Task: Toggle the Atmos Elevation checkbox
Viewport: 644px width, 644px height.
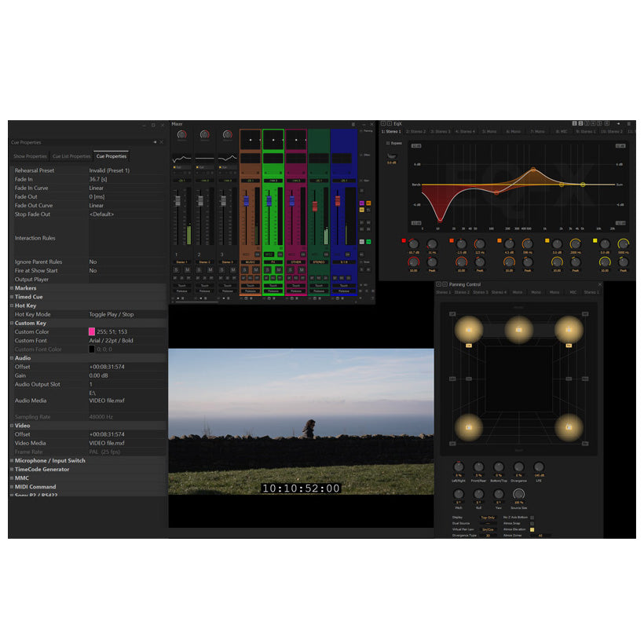Action: pos(532,529)
